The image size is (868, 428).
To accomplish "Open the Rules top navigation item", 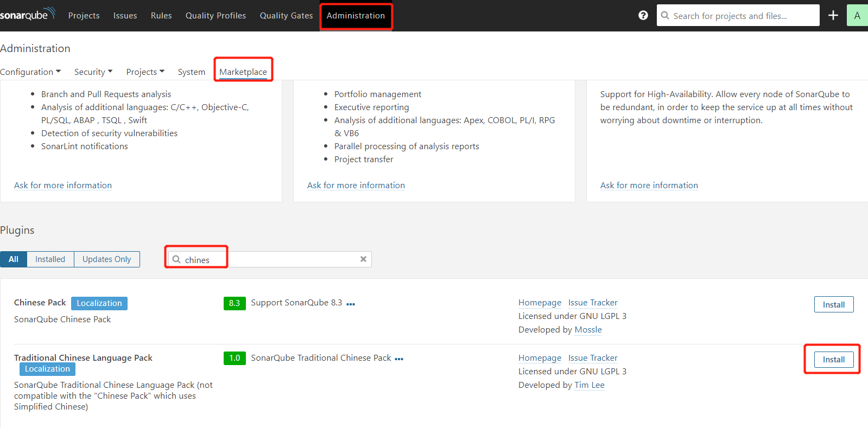I will (x=161, y=16).
